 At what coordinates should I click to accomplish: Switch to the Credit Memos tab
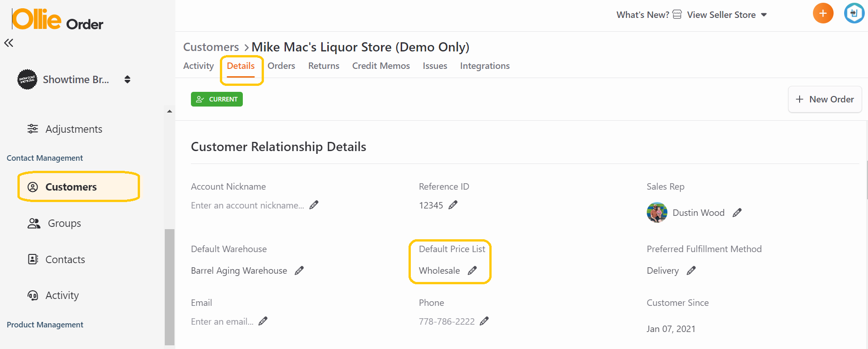tap(381, 66)
